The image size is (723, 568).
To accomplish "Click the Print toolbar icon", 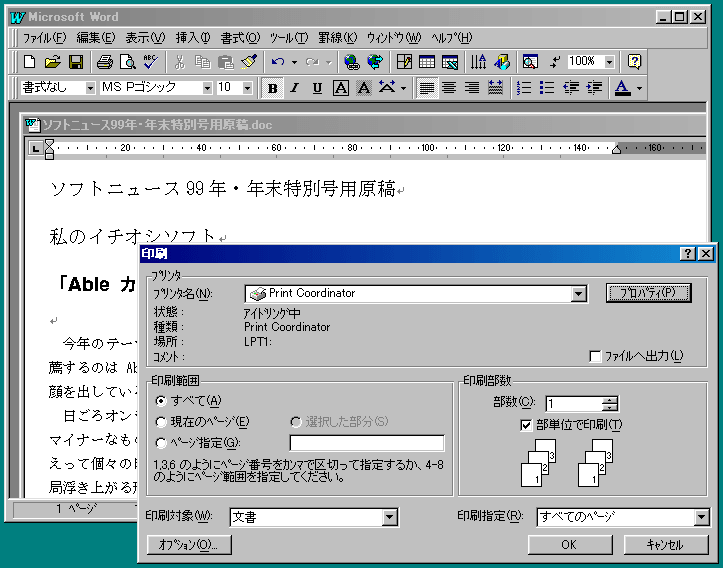I will pyautogui.click(x=105, y=62).
